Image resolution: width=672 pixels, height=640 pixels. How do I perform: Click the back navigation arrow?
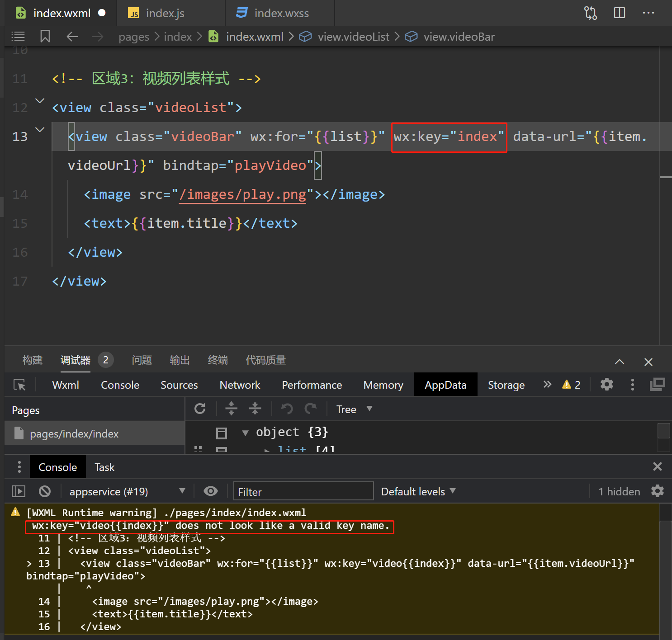(x=72, y=37)
